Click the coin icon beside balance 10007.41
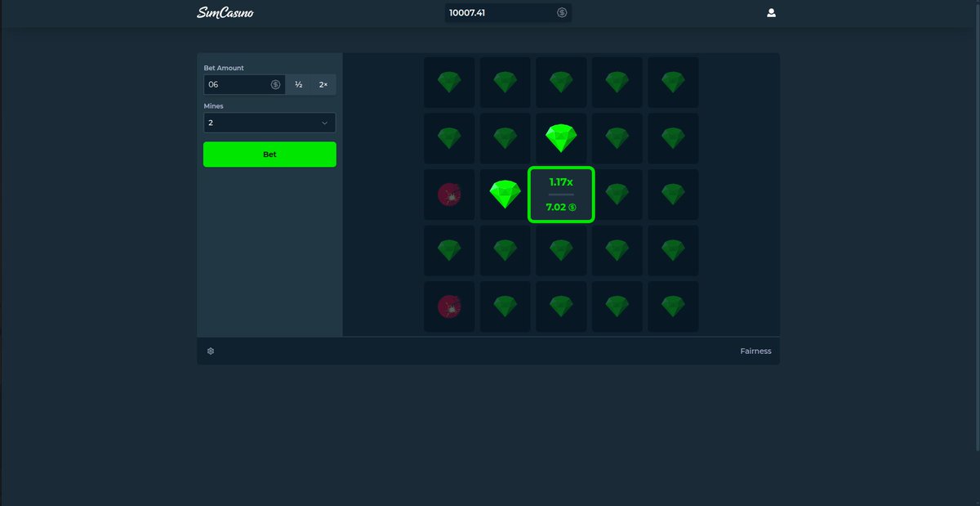Image resolution: width=980 pixels, height=506 pixels. pyautogui.click(x=562, y=13)
